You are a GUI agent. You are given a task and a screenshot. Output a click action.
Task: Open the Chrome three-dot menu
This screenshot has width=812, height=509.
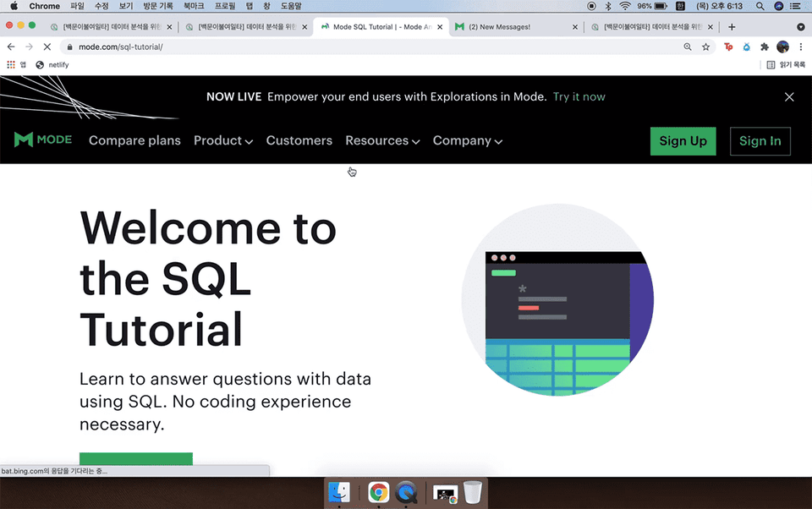click(x=801, y=47)
